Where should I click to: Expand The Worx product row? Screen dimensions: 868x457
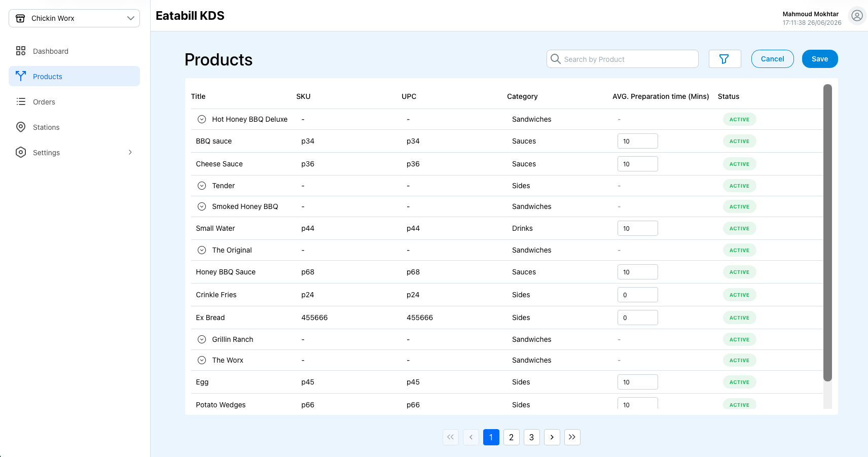coord(202,360)
